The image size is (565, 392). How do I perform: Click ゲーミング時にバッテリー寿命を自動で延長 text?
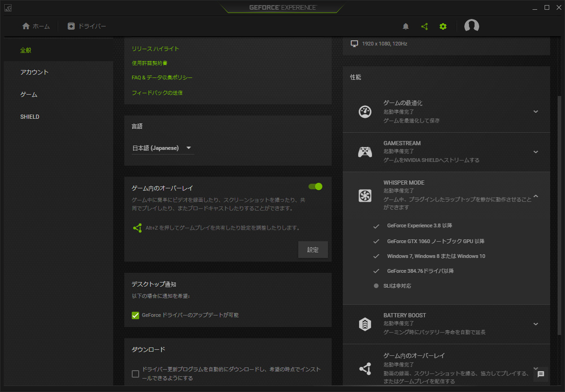[435, 332]
